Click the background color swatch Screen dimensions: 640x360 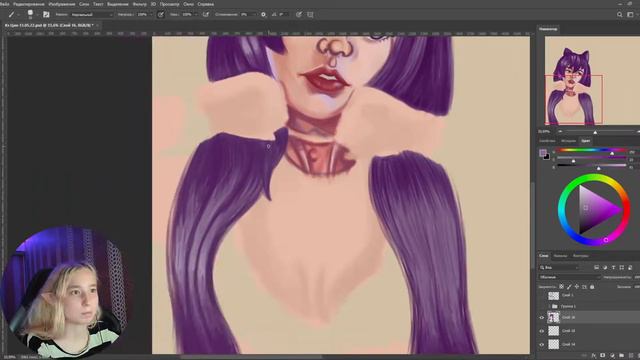point(547,157)
